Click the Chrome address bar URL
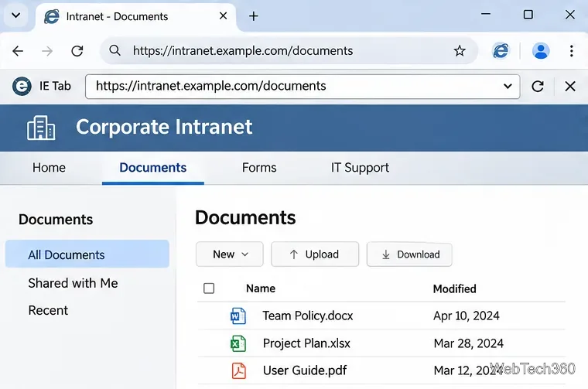Image resolution: width=588 pixels, height=389 pixels. point(243,50)
